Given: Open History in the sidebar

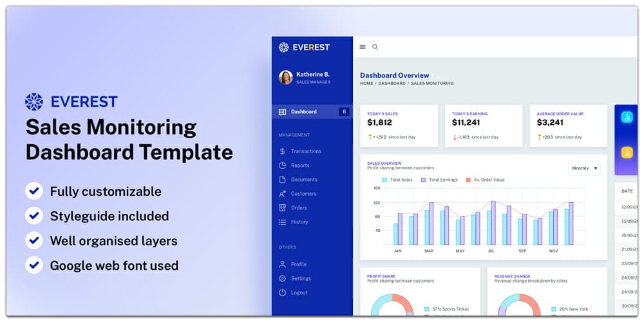Looking at the screenshot, I should (x=299, y=222).
